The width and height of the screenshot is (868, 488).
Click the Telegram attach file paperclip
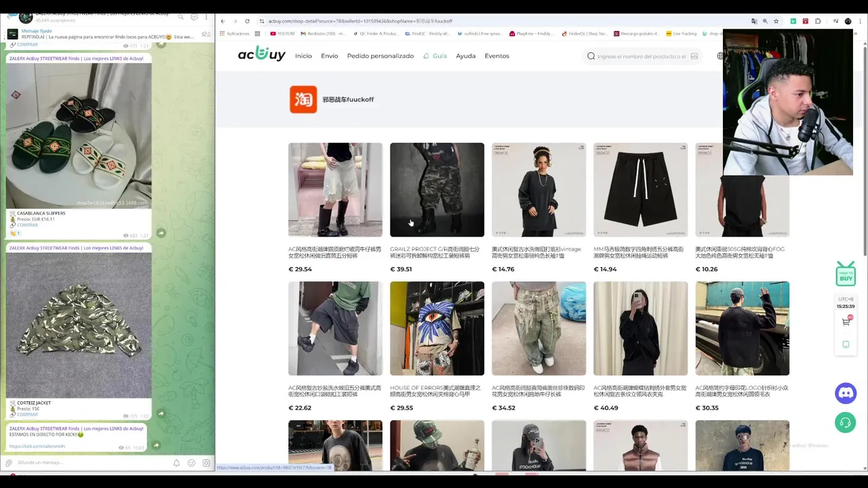point(9,463)
